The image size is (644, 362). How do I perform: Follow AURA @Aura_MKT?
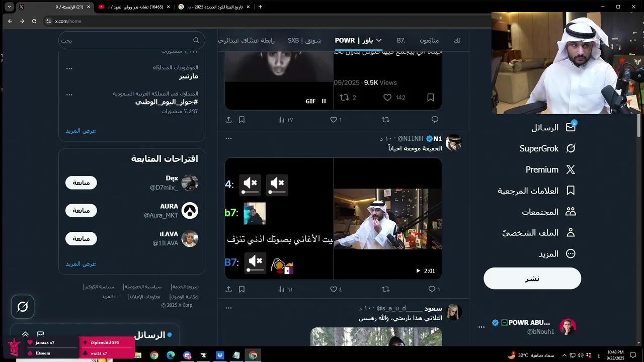click(81, 211)
